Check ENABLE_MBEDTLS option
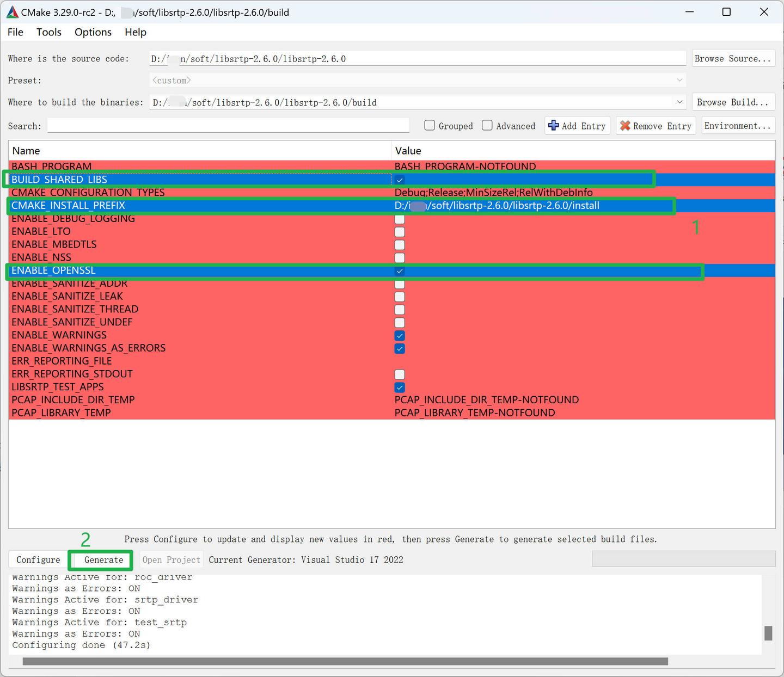Image resolution: width=784 pixels, height=677 pixels. click(400, 245)
